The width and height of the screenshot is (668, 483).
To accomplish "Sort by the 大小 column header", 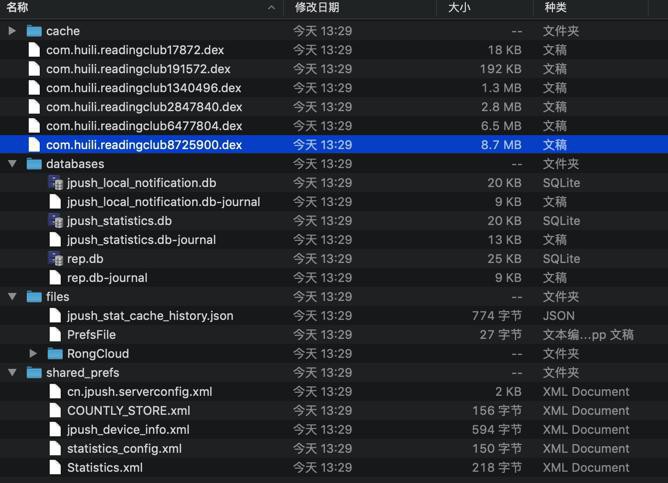I will [459, 7].
